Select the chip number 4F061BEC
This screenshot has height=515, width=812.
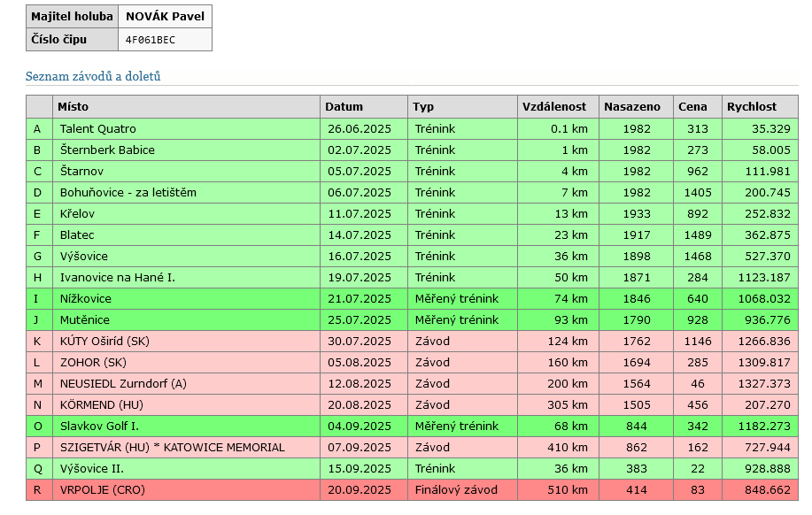pyautogui.click(x=150, y=40)
